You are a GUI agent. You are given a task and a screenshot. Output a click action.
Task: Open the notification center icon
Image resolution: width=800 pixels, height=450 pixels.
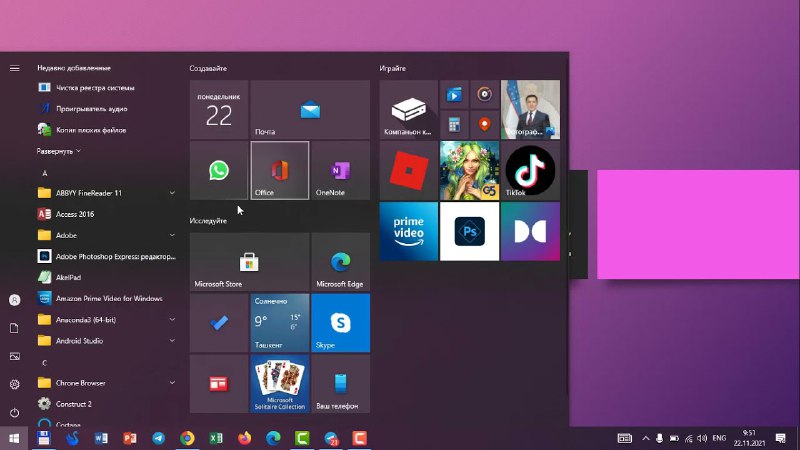[x=781, y=438]
